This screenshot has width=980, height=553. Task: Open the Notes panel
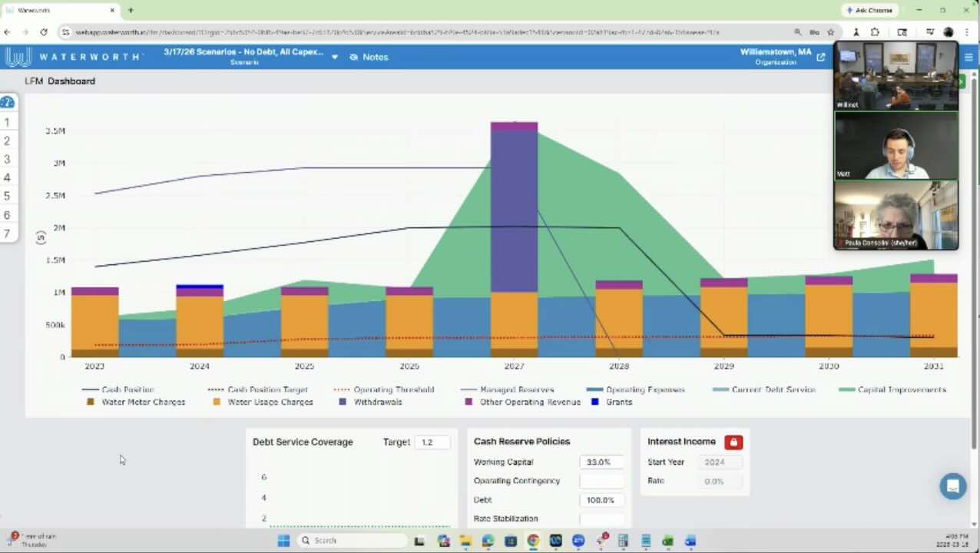coord(369,57)
